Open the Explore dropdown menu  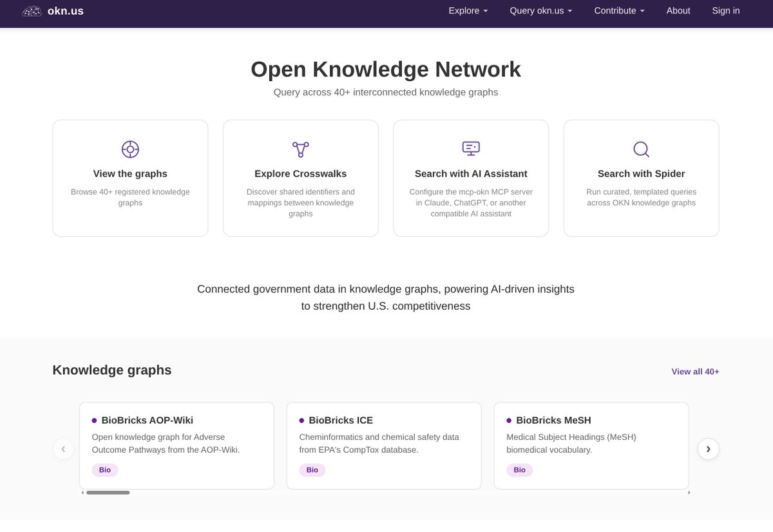tap(468, 11)
